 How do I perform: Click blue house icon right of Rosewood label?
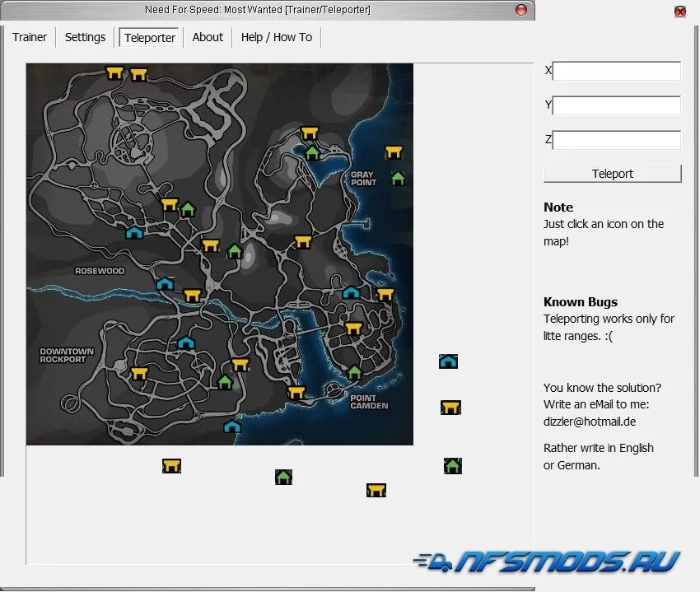(165, 283)
